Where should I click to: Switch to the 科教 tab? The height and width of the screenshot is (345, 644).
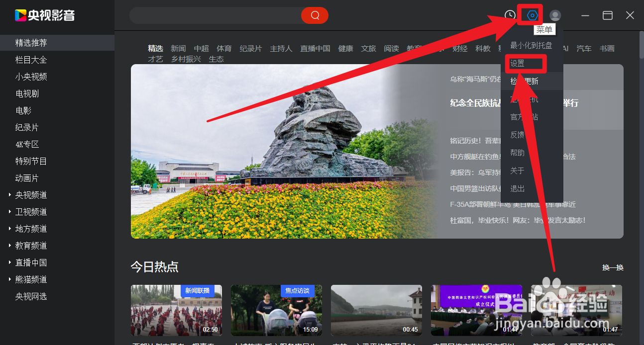(483, 48)
